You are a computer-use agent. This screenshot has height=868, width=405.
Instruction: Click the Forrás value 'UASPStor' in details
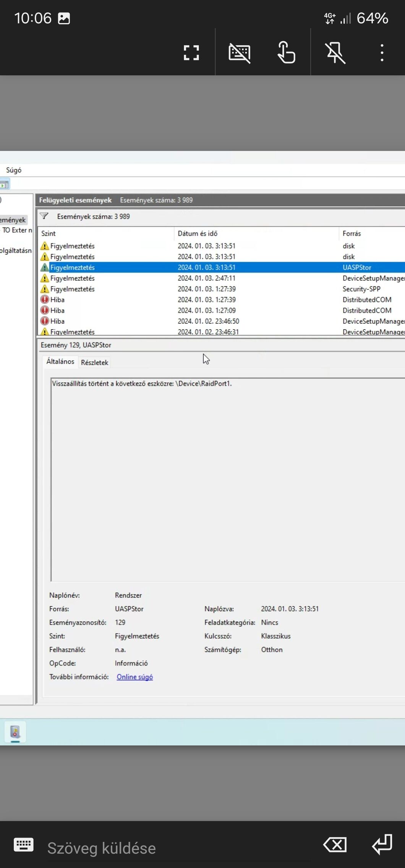coord(129,609)
